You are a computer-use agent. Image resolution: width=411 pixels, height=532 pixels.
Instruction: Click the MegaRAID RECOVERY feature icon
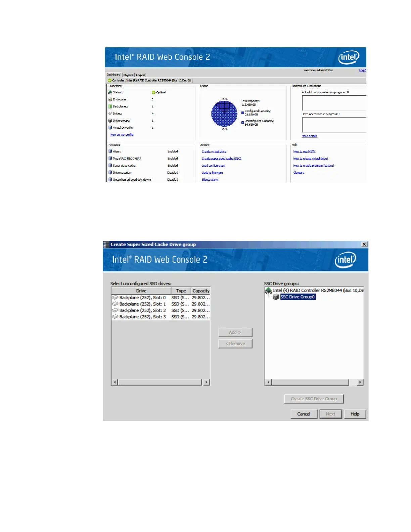110,159
